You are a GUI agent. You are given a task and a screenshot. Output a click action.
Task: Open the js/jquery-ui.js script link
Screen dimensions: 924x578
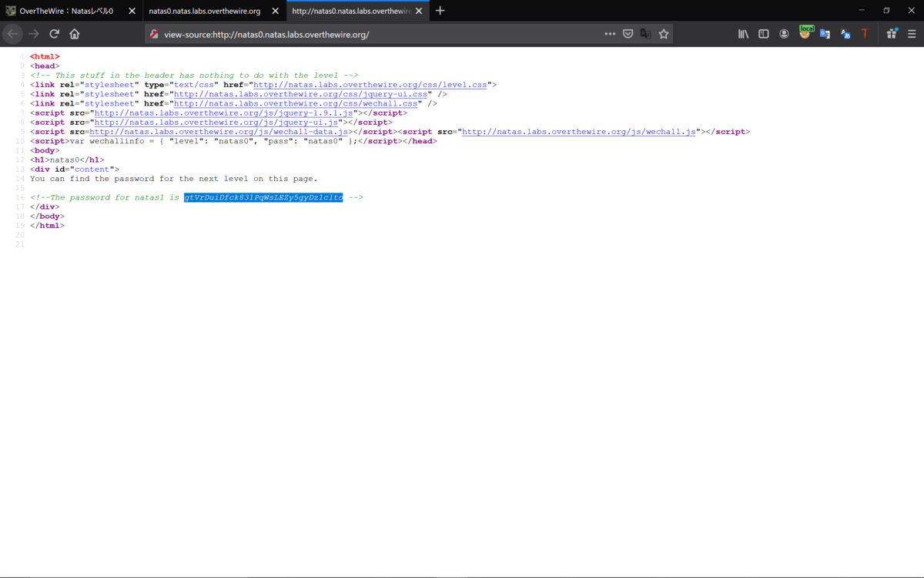click(216, 122)
